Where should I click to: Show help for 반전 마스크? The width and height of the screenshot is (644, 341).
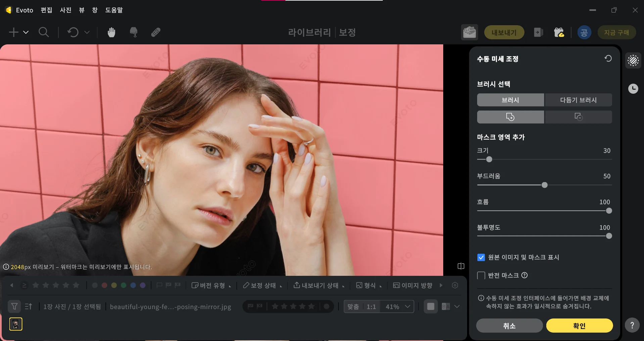(x=524, y=275)
